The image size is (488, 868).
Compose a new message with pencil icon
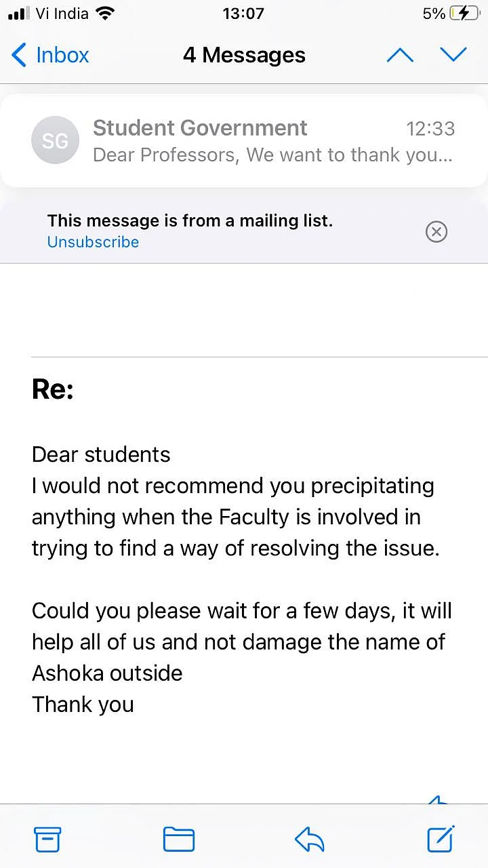[441, 839]
